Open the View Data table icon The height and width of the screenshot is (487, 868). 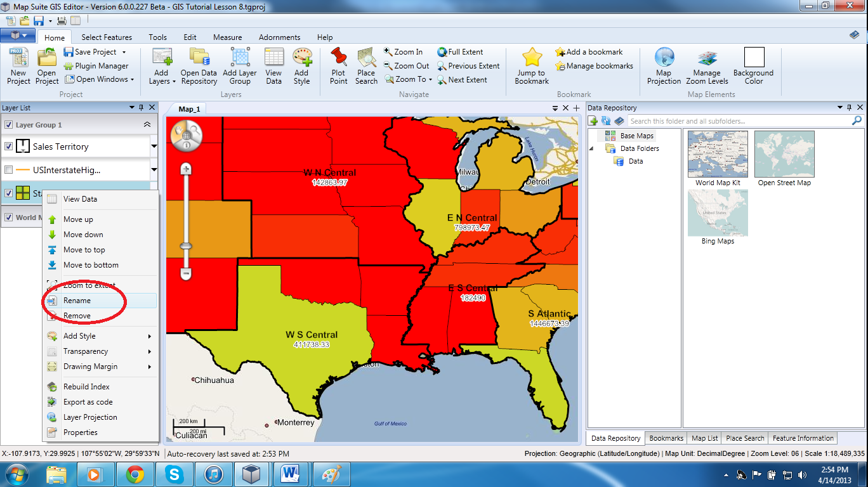pos(273,66)
